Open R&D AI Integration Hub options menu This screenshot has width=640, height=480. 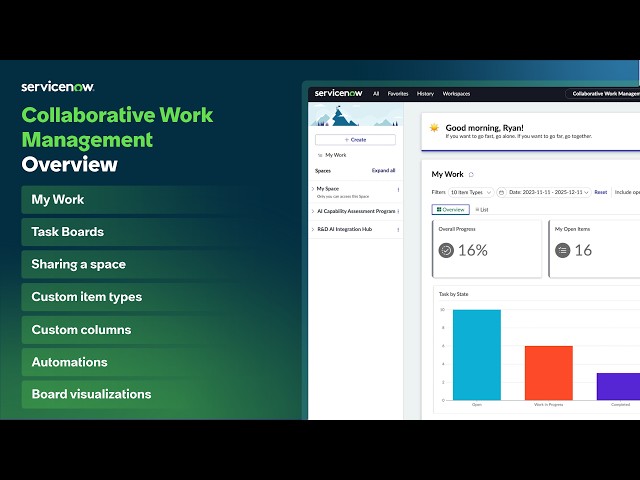pyautogui.click(x=398, y=230)
